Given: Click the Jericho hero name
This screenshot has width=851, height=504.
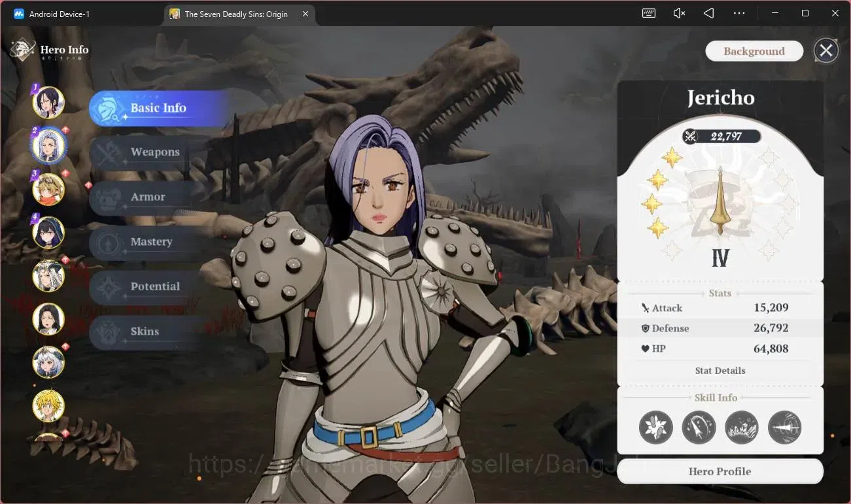Looking at the screenshot, I should click(721, 98).
